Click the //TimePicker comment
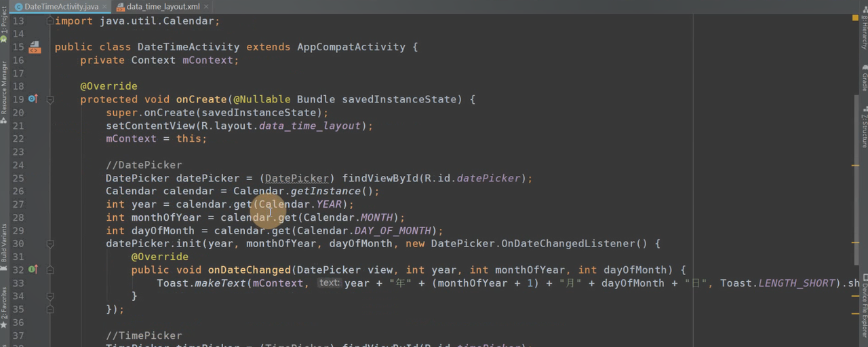The width and height of the screenshot is (868, 347). (x=144, y=335)
